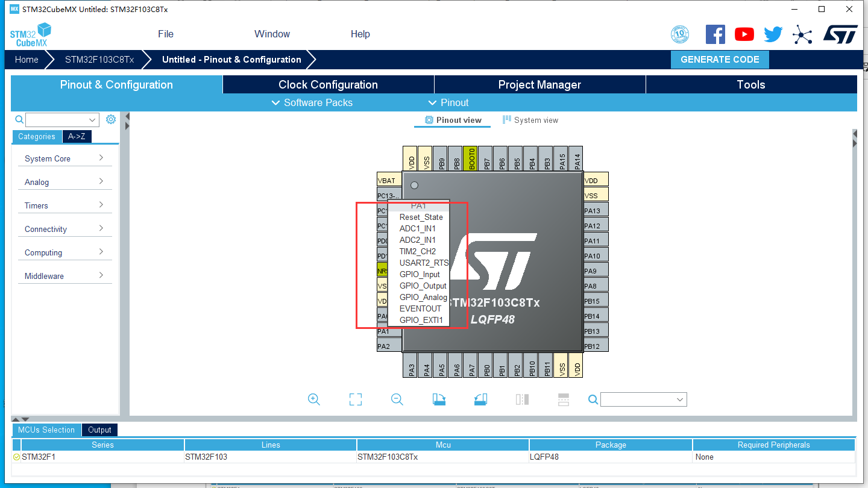This screenshot has width=868, height=488.
Task: Zoom in on the chip pinout
Action: [313, 399]
